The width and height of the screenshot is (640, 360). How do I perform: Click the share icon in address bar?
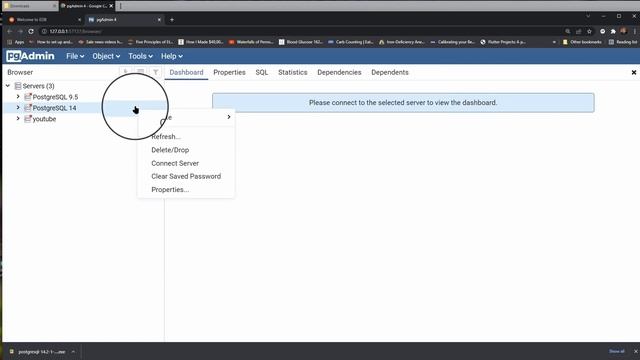[578, 31]
